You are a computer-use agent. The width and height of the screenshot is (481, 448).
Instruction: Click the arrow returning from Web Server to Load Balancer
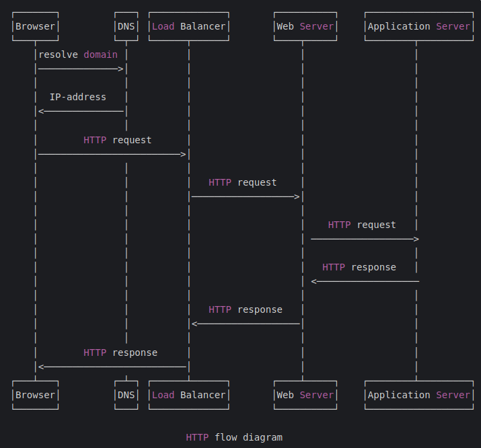(246, 324)
